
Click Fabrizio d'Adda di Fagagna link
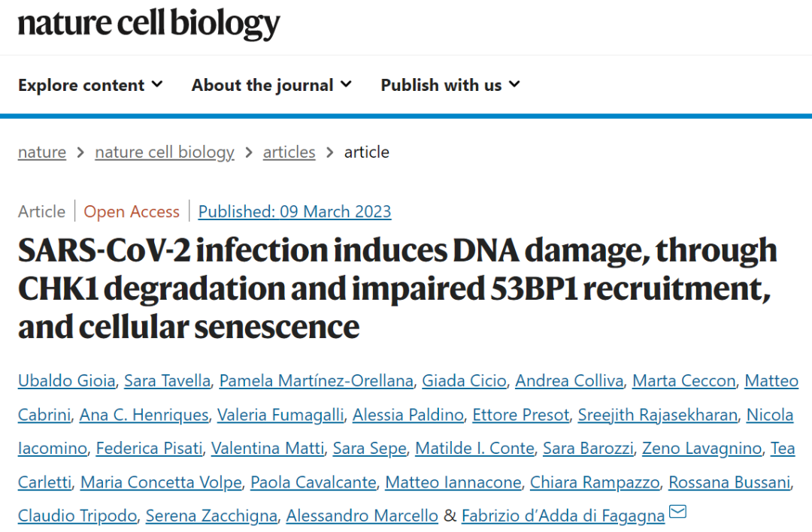[563, 516]
